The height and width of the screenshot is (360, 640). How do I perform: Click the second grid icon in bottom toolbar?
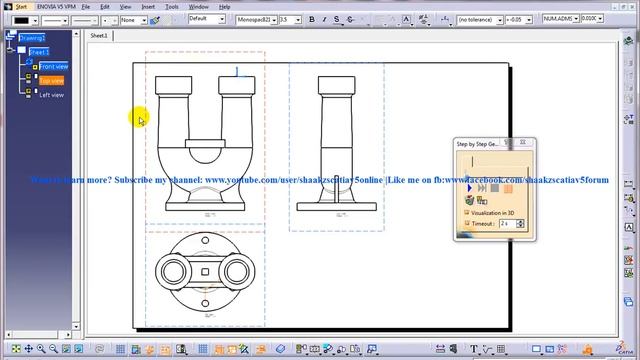[203, 349]
